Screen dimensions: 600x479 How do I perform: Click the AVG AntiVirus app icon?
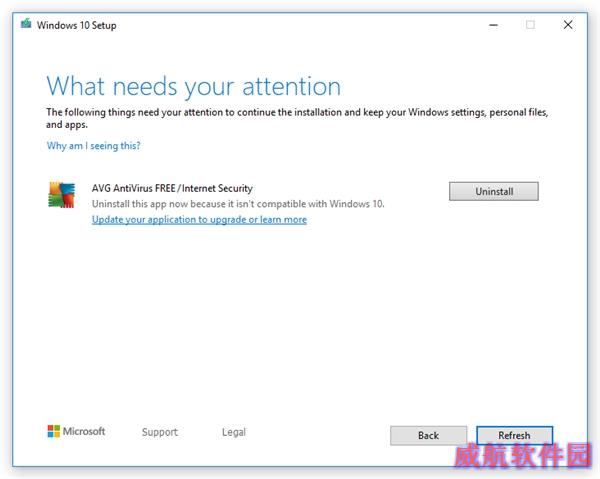pyautogui.click(x=62, y=195)
